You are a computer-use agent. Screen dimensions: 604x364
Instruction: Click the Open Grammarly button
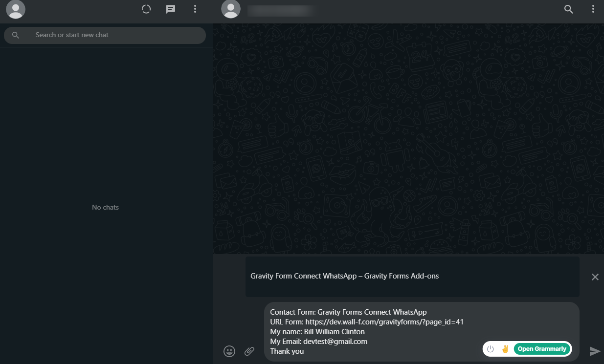542,349
